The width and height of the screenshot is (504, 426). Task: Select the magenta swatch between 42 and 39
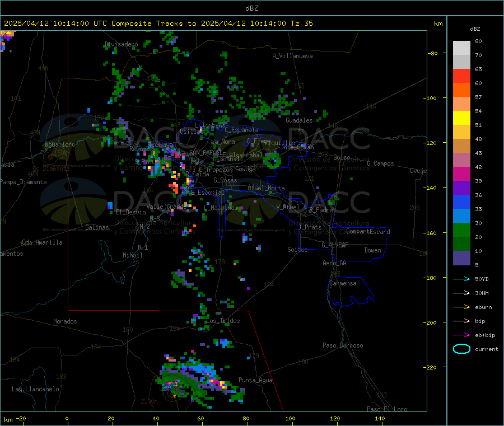[x=461, y=174]
